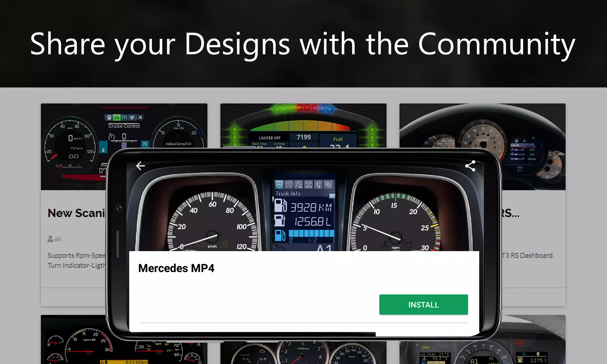Click the share icon in top right
607x364 pixels.
pyautogui.click(x=469, y=166)
